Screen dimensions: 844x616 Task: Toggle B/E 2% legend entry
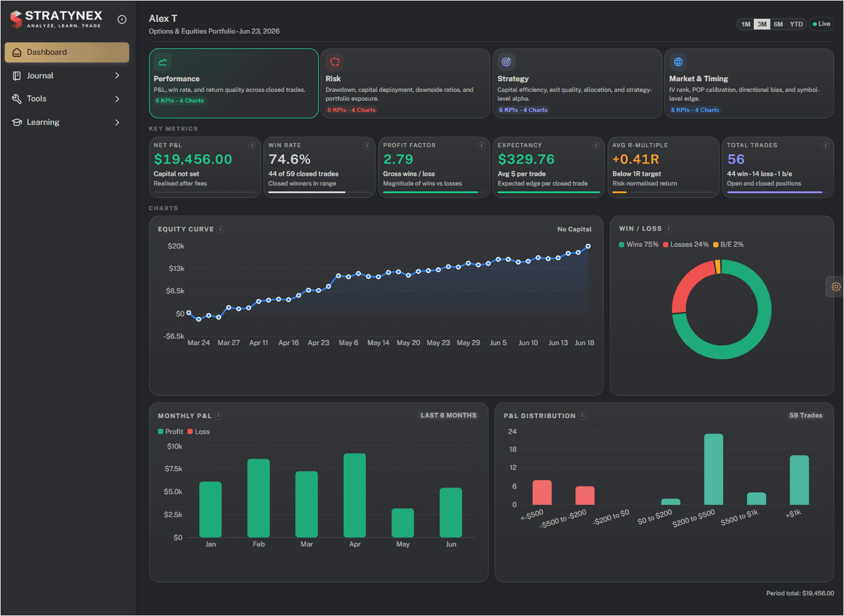click(728, 244)
